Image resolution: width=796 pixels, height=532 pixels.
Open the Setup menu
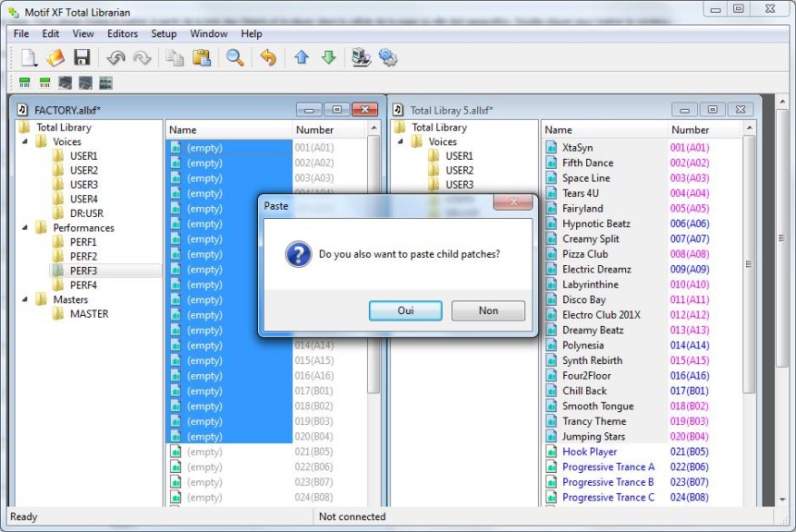[164, 34]
